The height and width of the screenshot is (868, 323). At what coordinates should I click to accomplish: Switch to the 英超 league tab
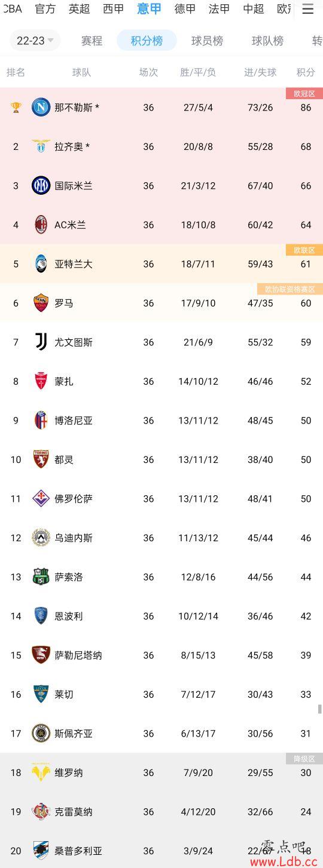click(x=79, y=9)
